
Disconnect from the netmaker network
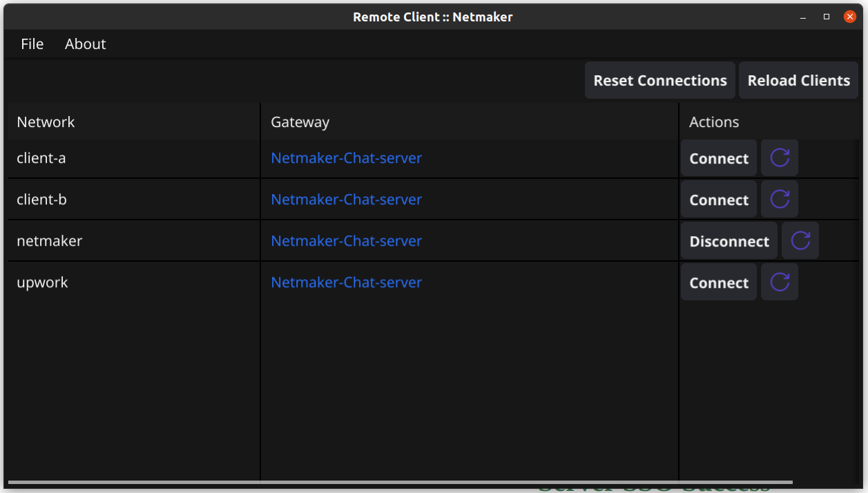729,241
